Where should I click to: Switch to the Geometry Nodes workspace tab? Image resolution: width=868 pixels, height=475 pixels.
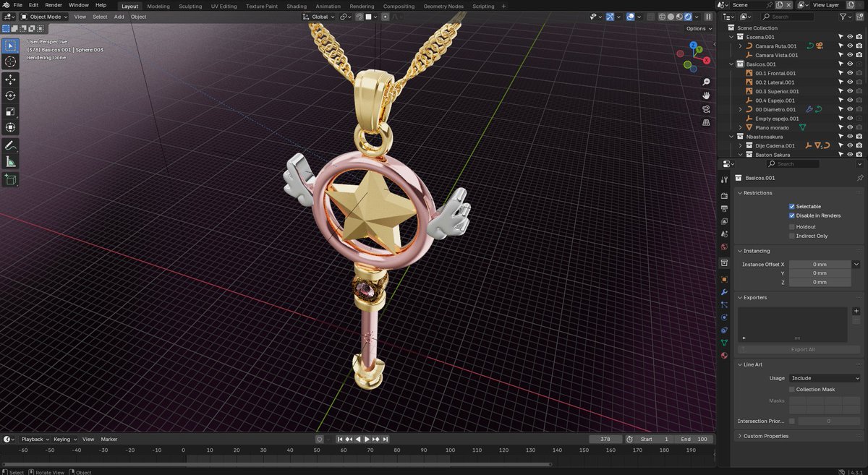click(443, 6)
